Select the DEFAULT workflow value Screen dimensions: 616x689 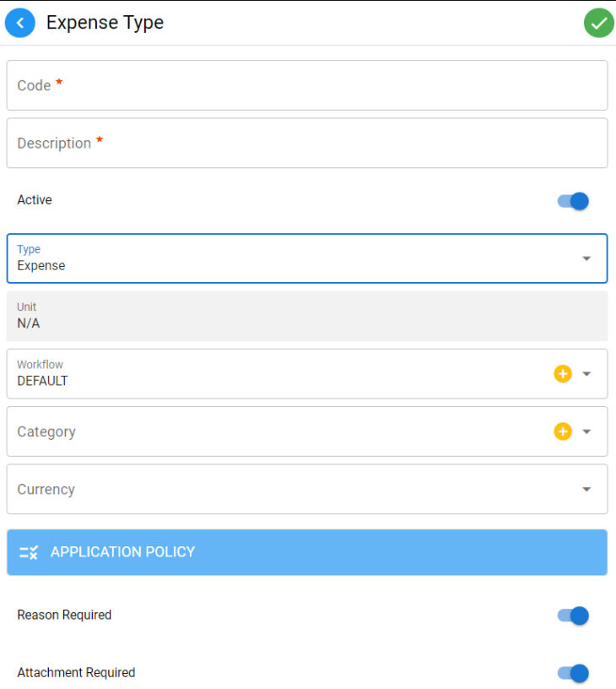41,381
